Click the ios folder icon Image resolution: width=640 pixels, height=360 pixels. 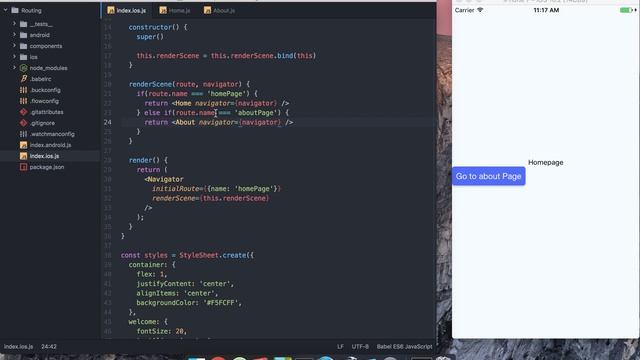coord(24,57)
